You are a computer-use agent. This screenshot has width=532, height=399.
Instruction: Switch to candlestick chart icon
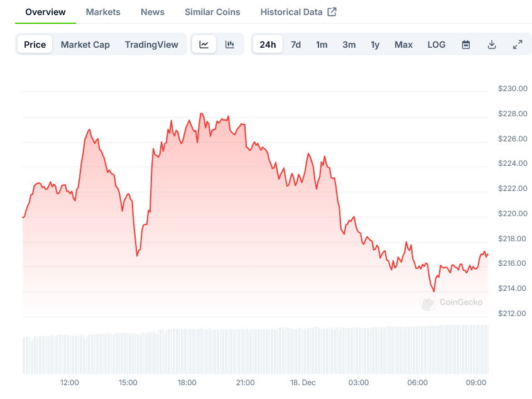230,45
